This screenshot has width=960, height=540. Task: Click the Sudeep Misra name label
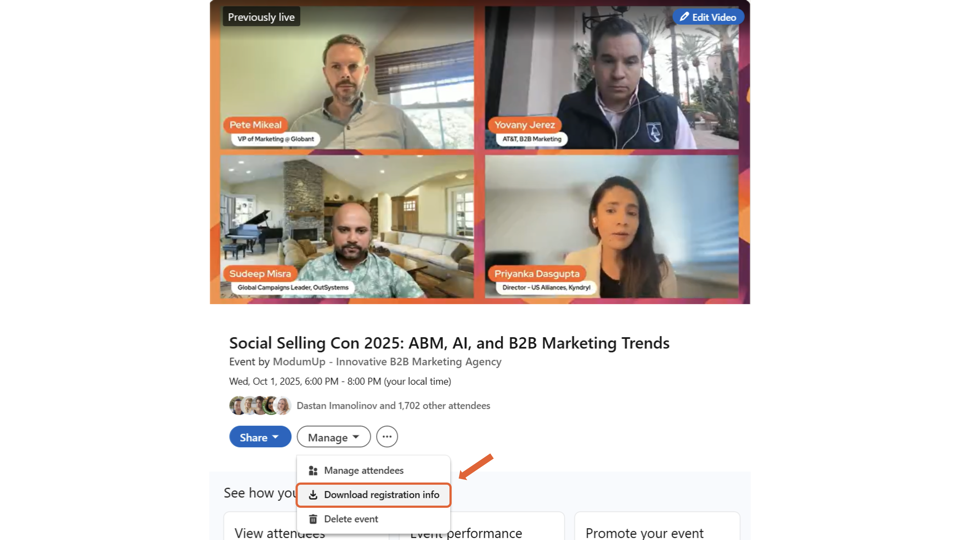260,274
